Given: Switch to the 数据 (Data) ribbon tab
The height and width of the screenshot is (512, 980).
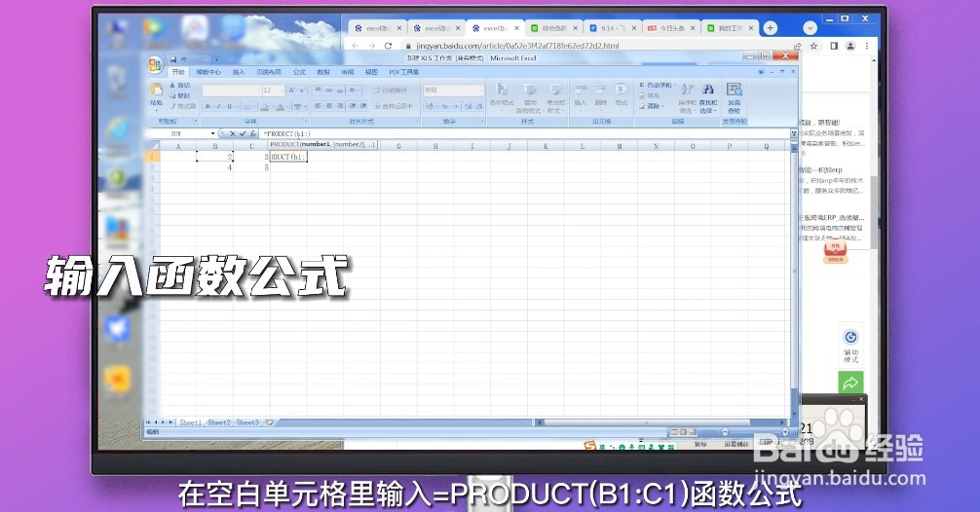Looking at the screenshot, I should click(323, 72).
